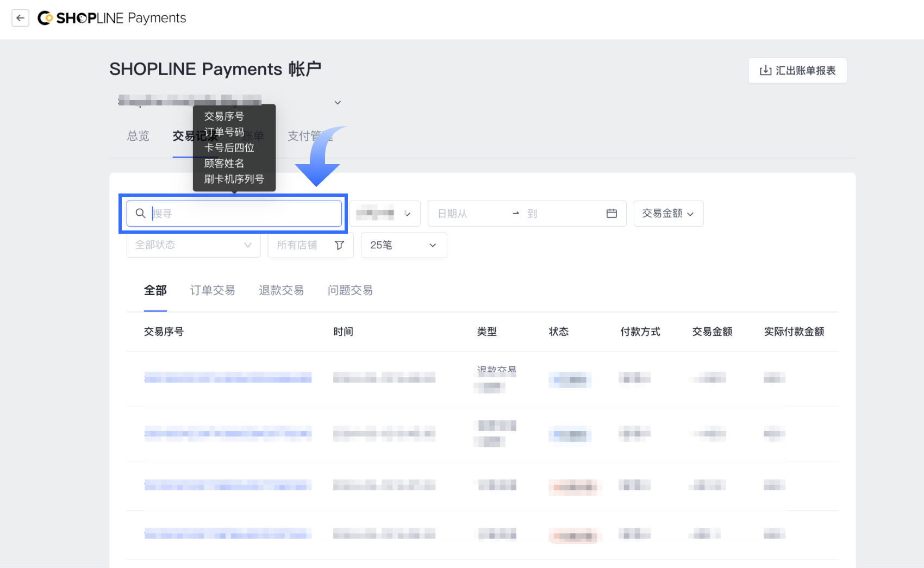Click the 汇出账单报表 button
924x568 pixels.
click(797, 71)
